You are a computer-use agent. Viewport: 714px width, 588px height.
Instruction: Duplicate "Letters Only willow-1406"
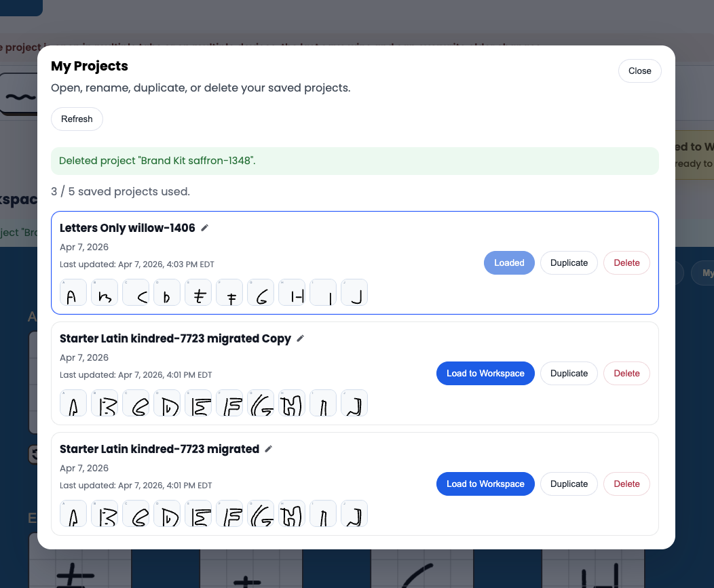[569, 262]
